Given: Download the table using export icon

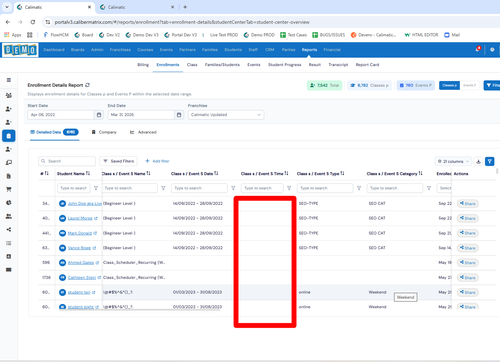Looking at the screenshot, I should pos(478,161).
